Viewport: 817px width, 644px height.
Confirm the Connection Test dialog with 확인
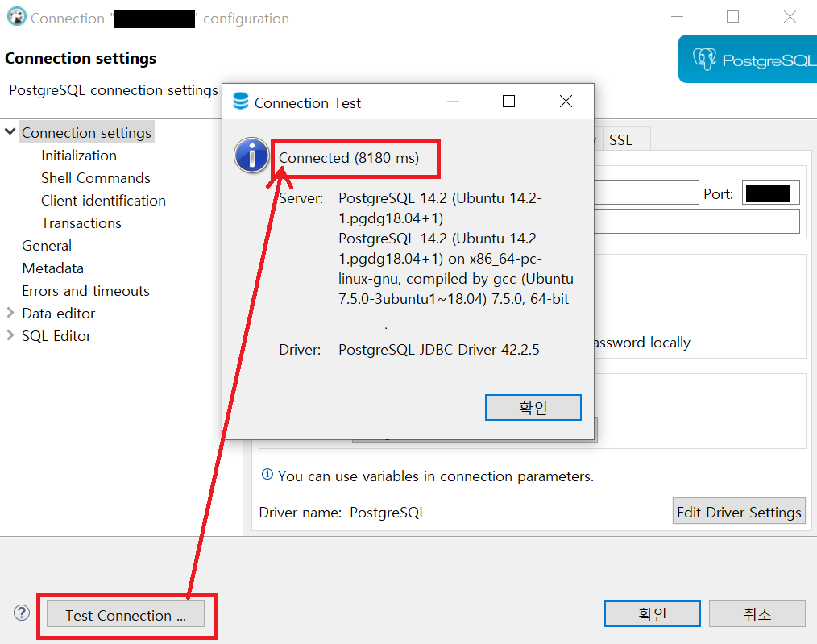(x=533, y=407)
